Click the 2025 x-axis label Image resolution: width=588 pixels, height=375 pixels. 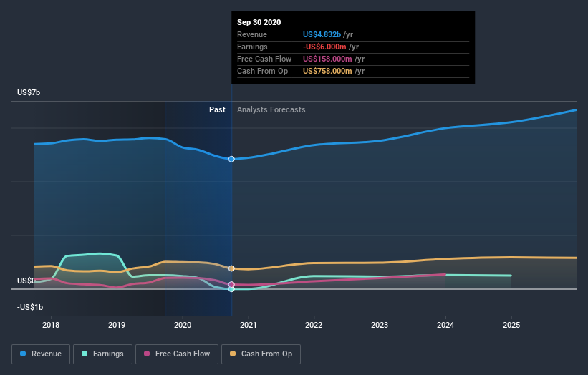[511, 325]
